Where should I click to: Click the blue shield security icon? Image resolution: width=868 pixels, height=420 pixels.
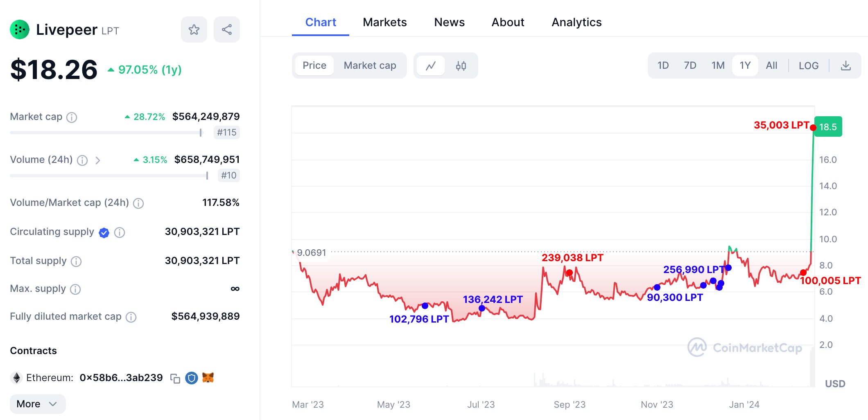click(191, 378)
